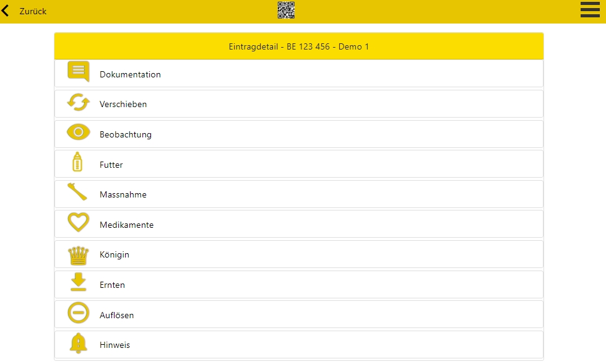Click the Eintragdetail header bar
Image resolution: width=606 pixels, height=364 pixels.
pos(298,46)
